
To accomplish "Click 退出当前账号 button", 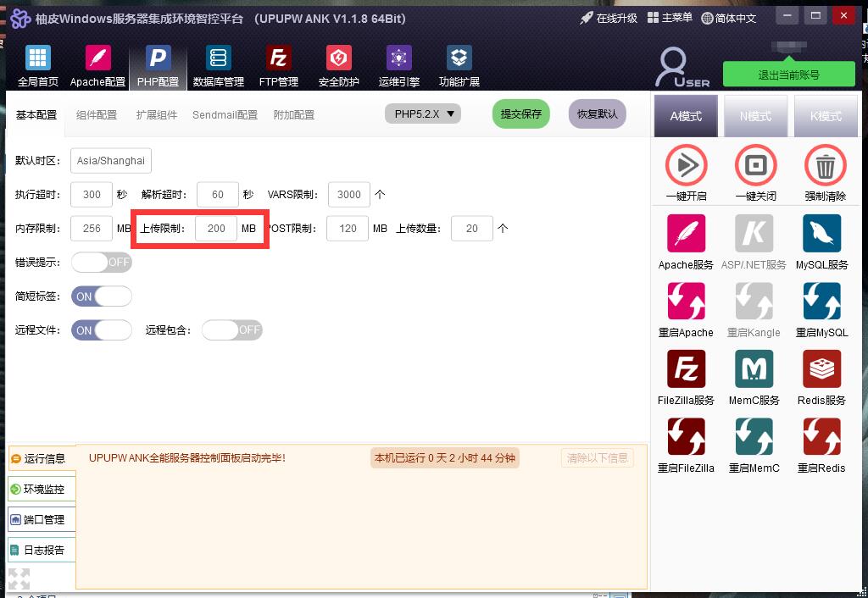I will (x=789, y=75).
